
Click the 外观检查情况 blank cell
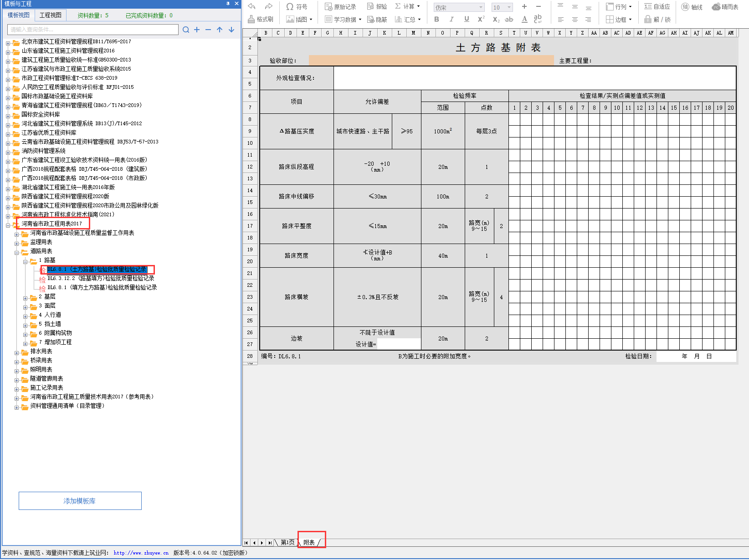coord(535,78)
